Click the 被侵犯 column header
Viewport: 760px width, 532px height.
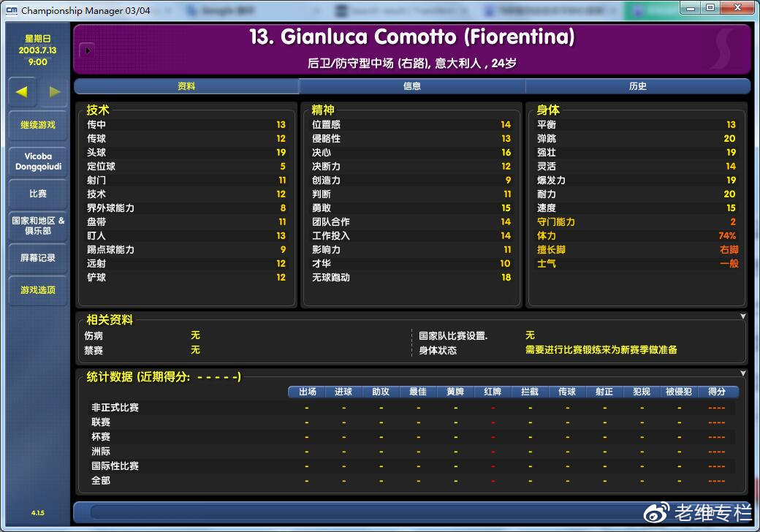click(679, 392)
